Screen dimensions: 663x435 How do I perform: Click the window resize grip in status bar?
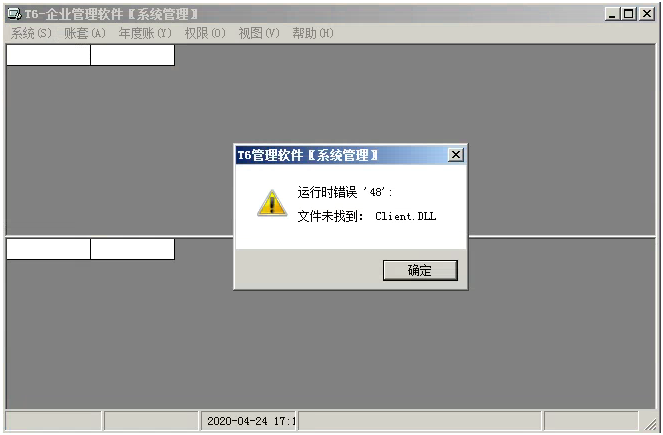(650, 424)
